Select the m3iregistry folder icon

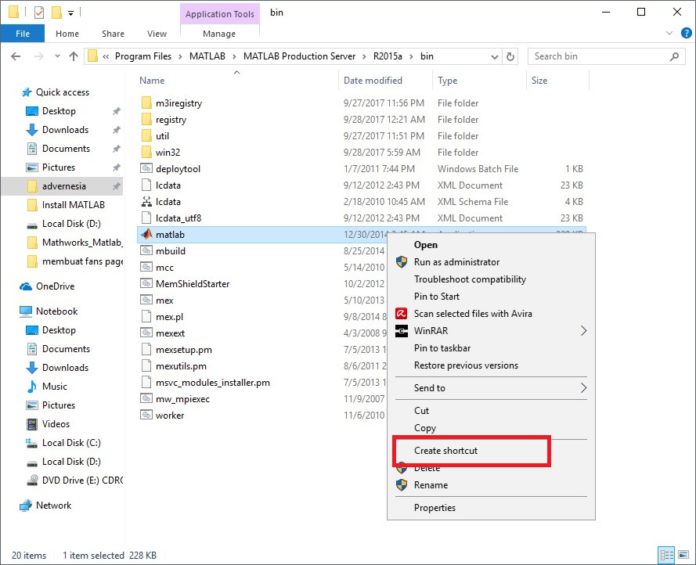(146, 103)
